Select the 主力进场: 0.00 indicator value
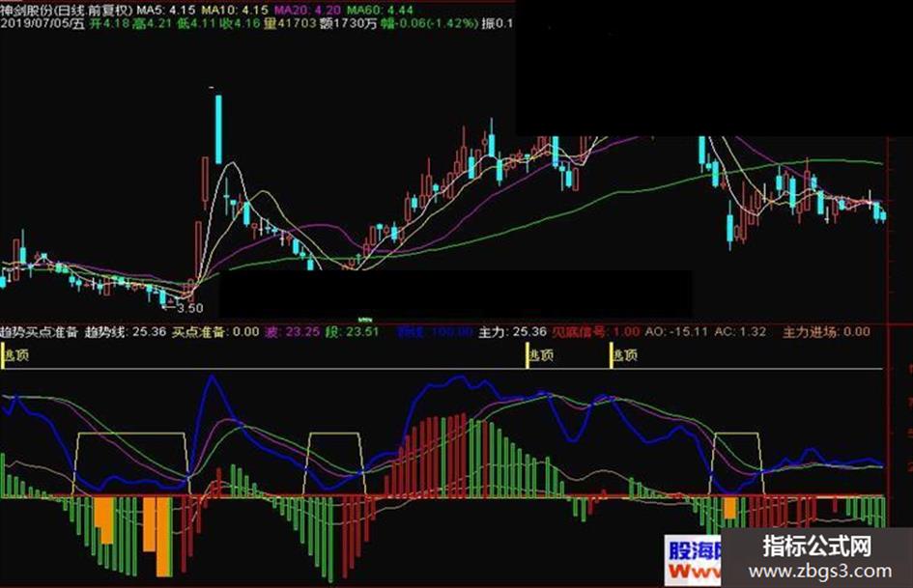This screenshot has height=588, width=913. pyautogui.click(x=826, y=332)
